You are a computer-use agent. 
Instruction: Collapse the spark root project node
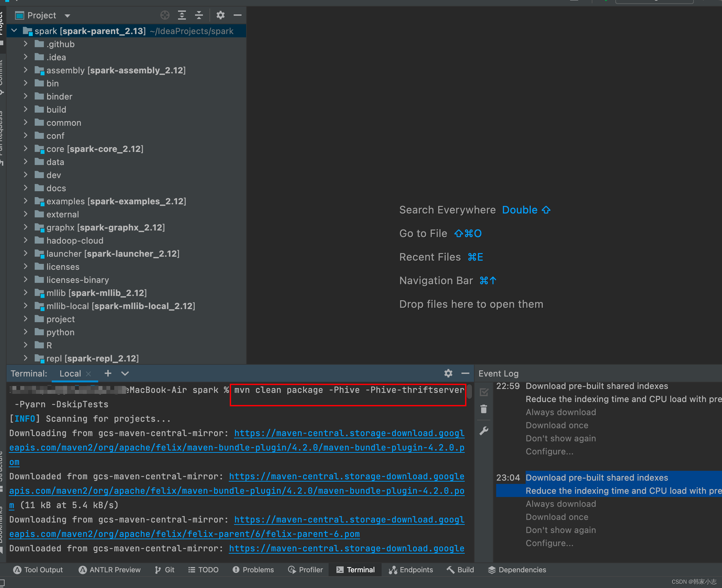point(14,31)
